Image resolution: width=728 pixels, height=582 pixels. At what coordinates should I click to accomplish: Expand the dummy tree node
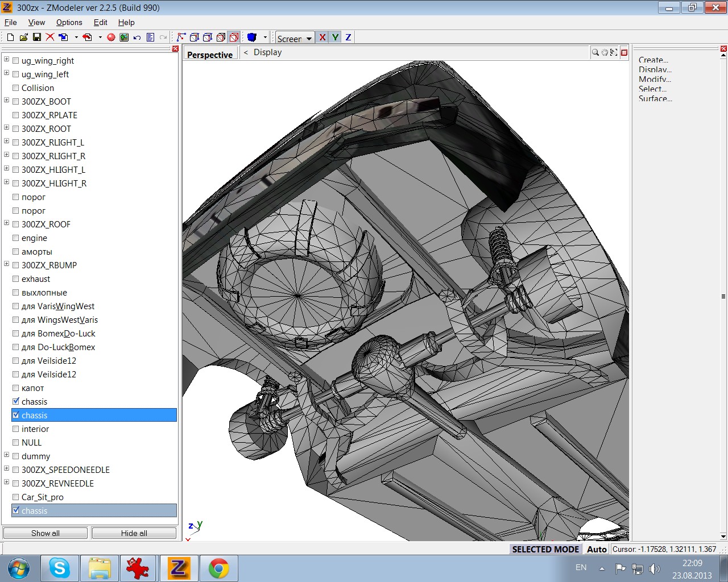(7, 455)
